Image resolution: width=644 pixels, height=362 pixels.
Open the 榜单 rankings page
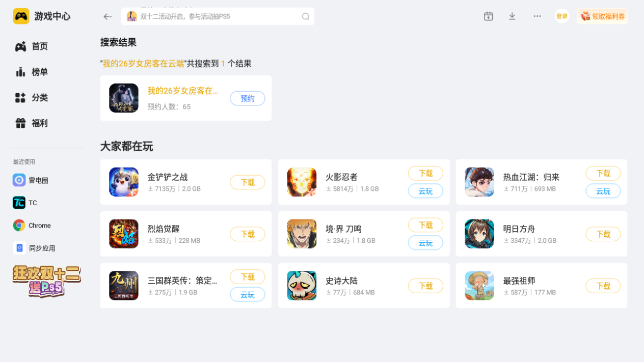[x=31, y=72]
